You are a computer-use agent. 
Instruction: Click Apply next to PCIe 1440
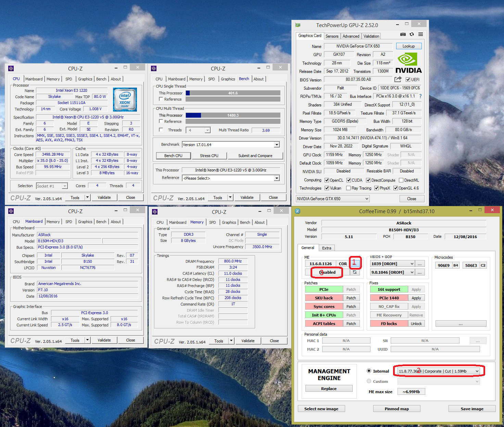416,298
